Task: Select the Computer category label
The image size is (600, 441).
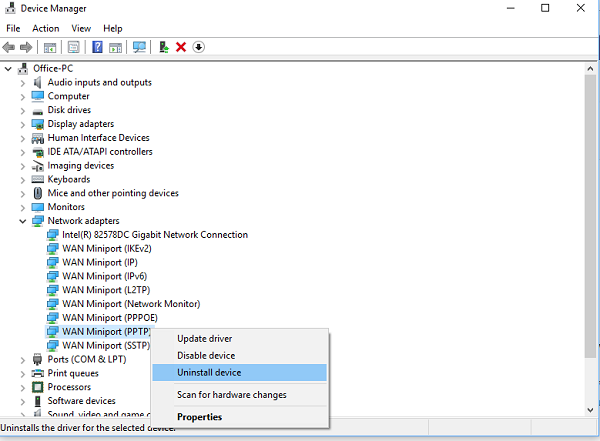Action: 68,96
